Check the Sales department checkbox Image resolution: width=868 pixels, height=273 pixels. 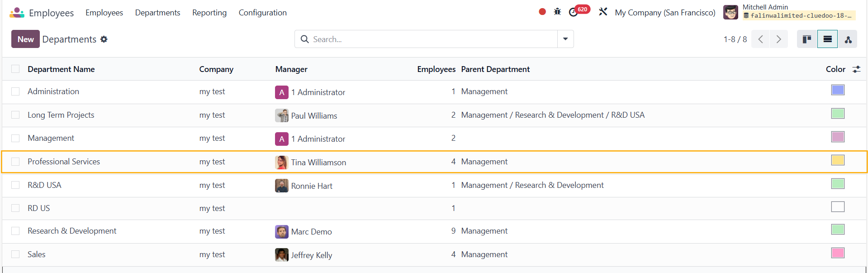point(15,254)
